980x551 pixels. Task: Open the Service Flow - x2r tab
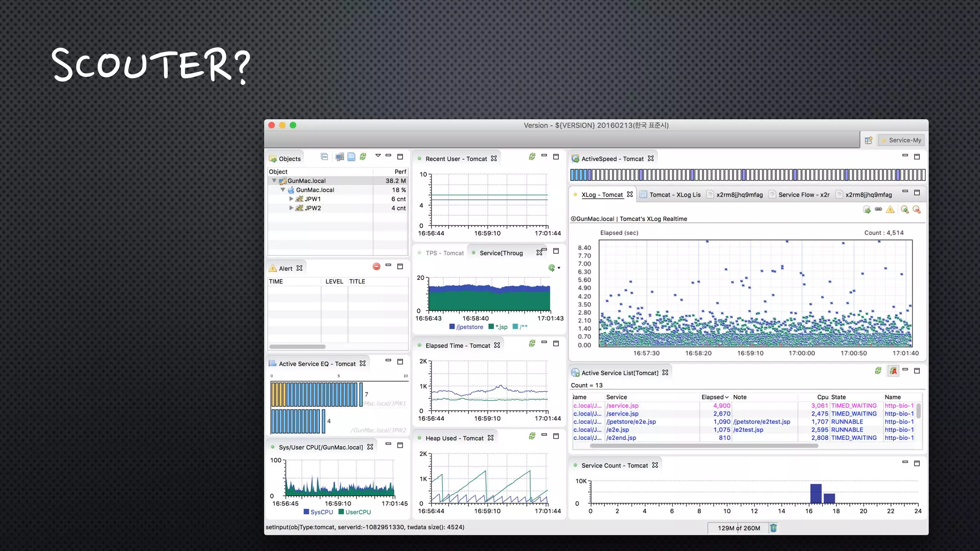tap(803, 195)
